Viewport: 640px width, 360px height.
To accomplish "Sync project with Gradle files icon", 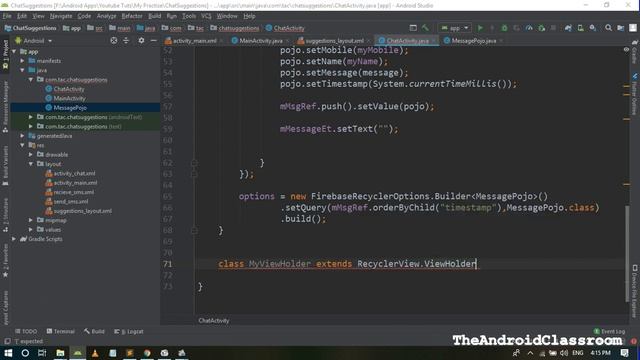I will coord(568,28).
